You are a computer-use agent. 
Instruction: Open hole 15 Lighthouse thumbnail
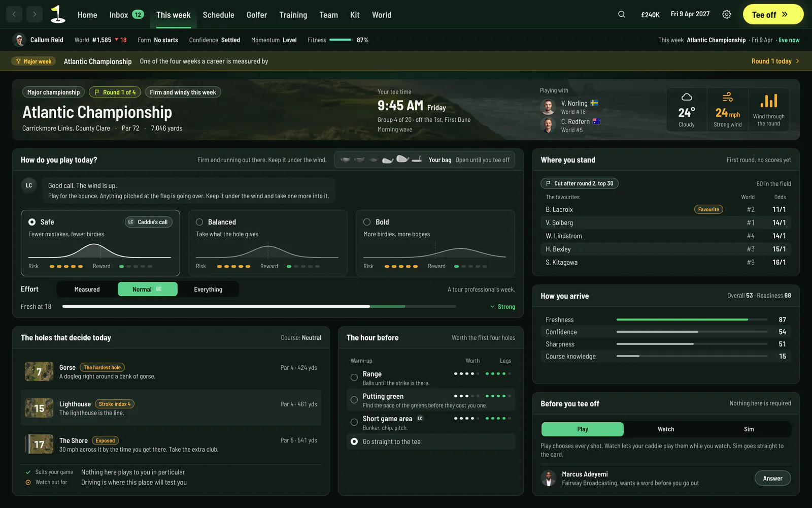pos(39,408)
